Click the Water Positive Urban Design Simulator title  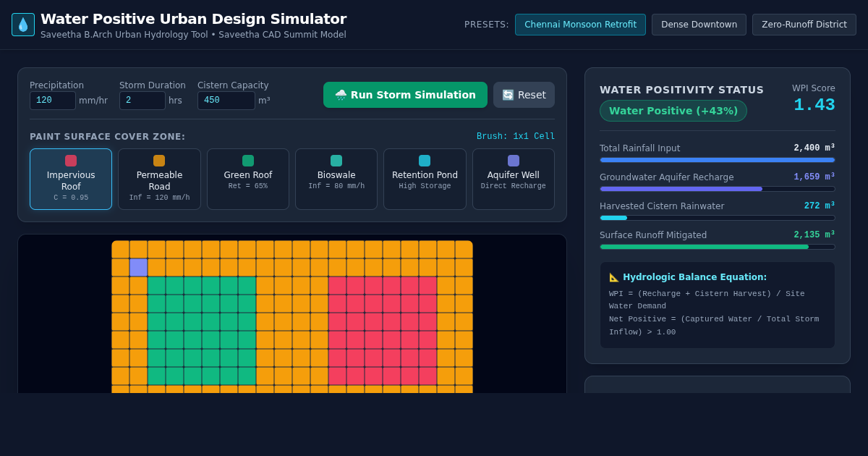[x=193, y=19]
